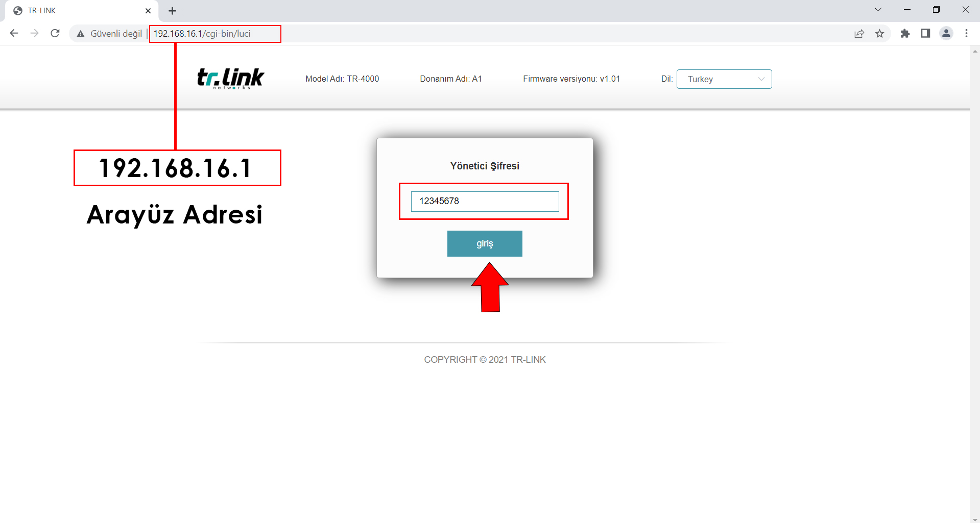Open the browser extensions puzzle icon
Image resolution: width=980 pixels, height=523 pixels.
click(x=905, y=34)
